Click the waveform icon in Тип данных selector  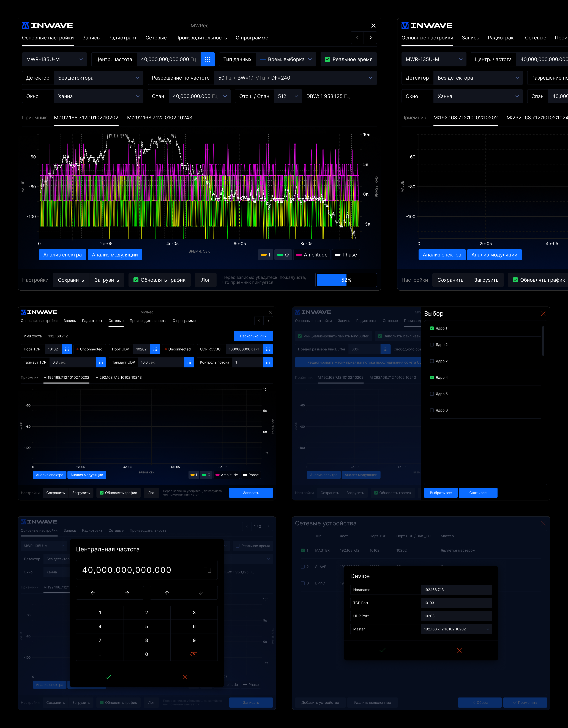coord(263,59)
